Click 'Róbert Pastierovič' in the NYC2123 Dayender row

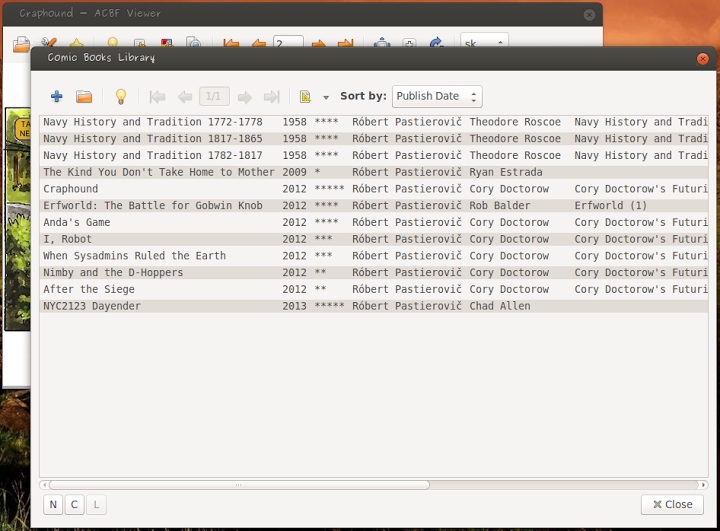click(407, 306)
